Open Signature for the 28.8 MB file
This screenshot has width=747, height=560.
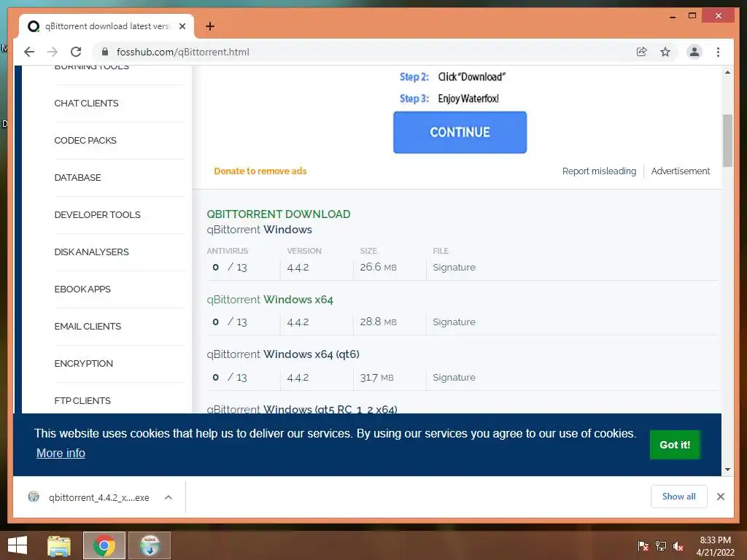pyautogui.click(x=454, y=322)
